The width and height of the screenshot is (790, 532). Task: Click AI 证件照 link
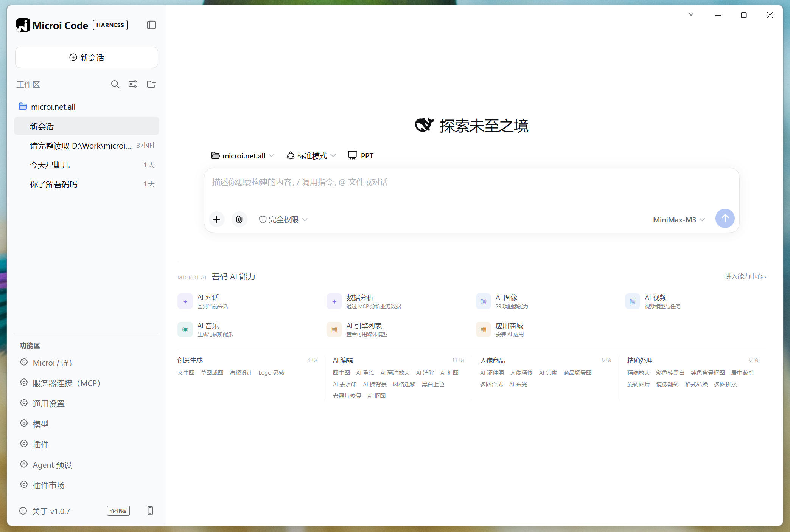[492, 372]
